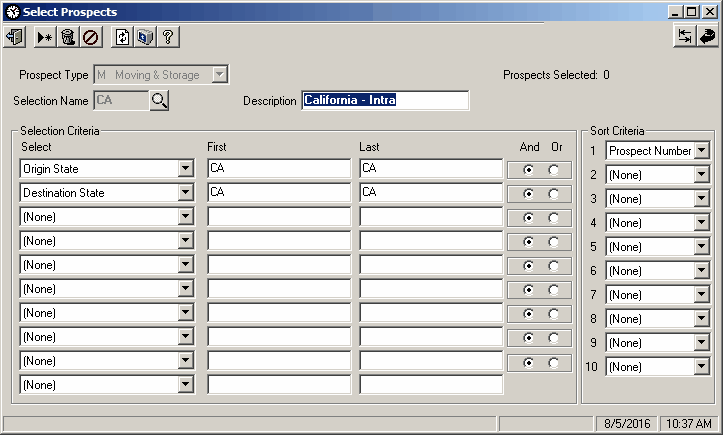Open the Origin State select dropdown
The width and height of the screenshot is (723, 435).
point(185,168)
